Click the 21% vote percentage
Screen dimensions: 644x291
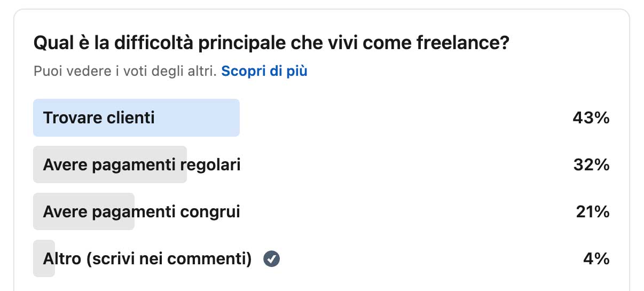[x=592, y=212]
